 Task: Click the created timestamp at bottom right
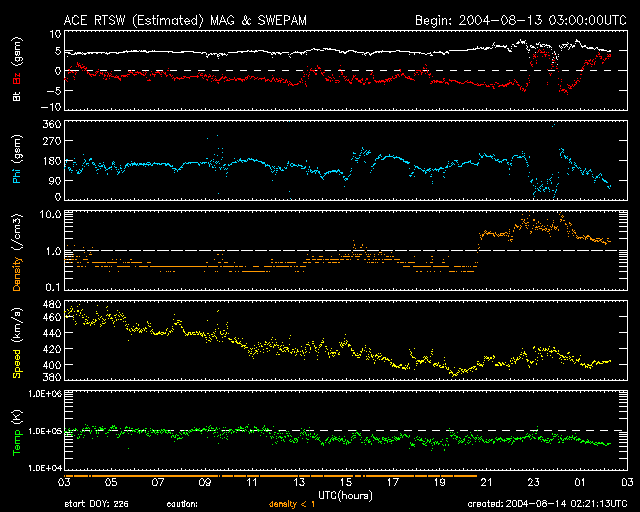(546, 504)
